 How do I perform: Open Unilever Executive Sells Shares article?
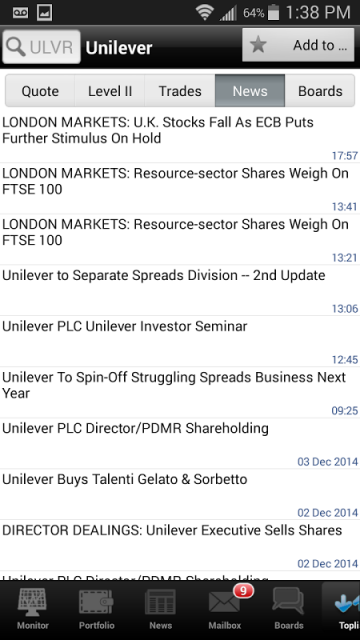[180, 545]
